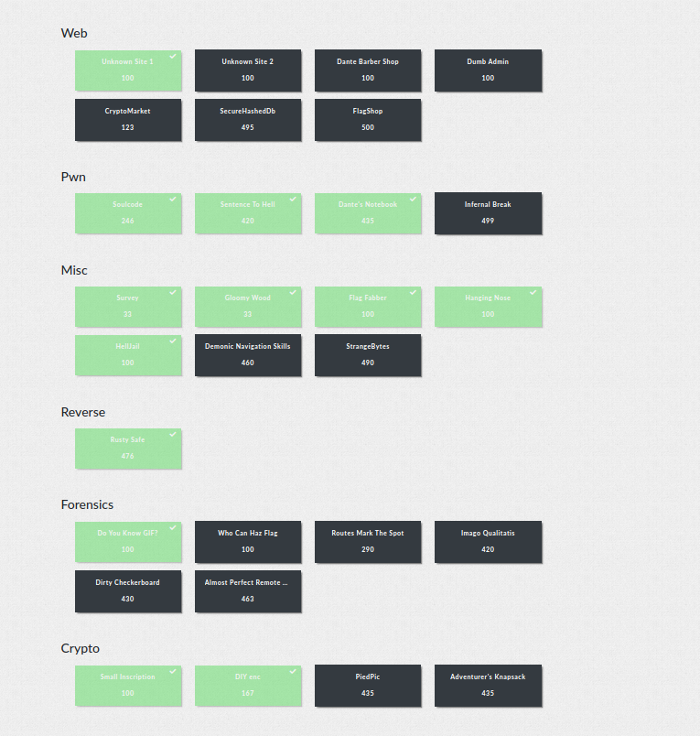The image size is (700, 736).
Task: Click the solved checkmark on Hanging Nose
Action: [x=533, y=293]
